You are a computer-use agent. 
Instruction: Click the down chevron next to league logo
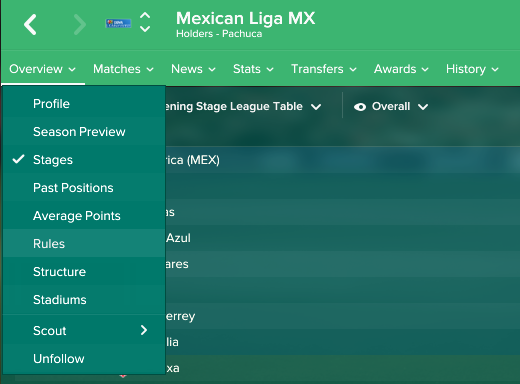145,29
